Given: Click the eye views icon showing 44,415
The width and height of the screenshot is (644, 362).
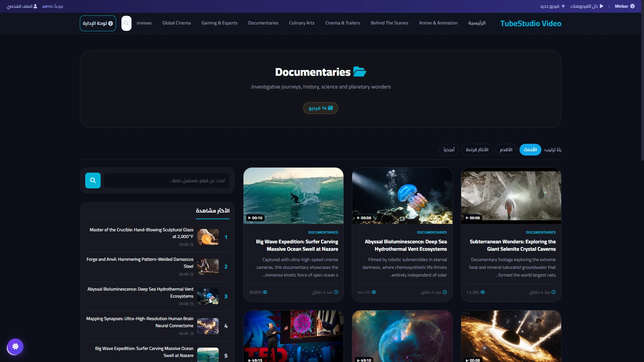Looking at the screenshot, I should pyautogui.click(x=374, y=292).
